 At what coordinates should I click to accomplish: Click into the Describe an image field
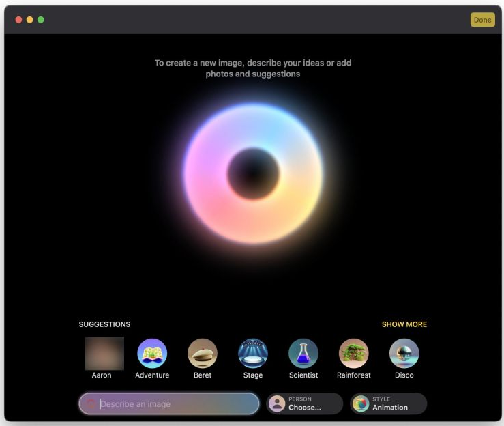click(177, 403)
